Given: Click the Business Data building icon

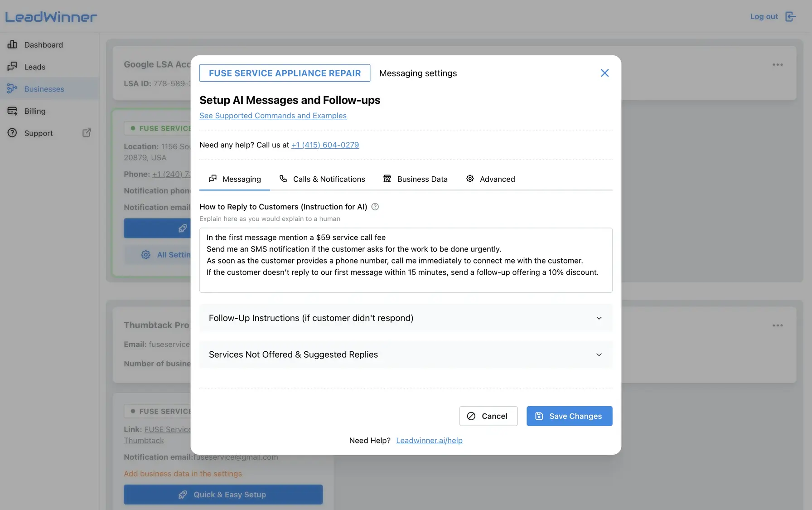Looking at the screenshot, I should [387, 179].
